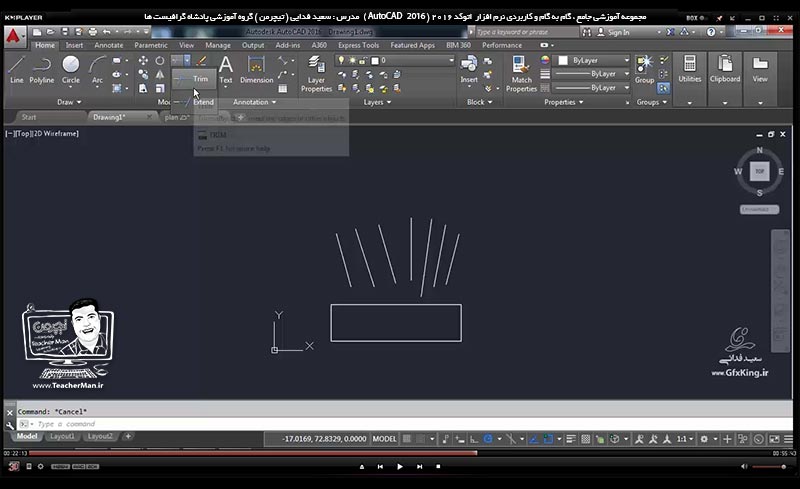Choose Extend from the flyout menu

[x=193, y=102]
